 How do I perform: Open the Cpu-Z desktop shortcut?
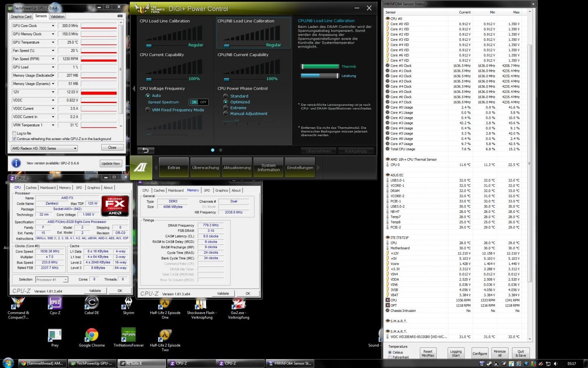(55, 306)
